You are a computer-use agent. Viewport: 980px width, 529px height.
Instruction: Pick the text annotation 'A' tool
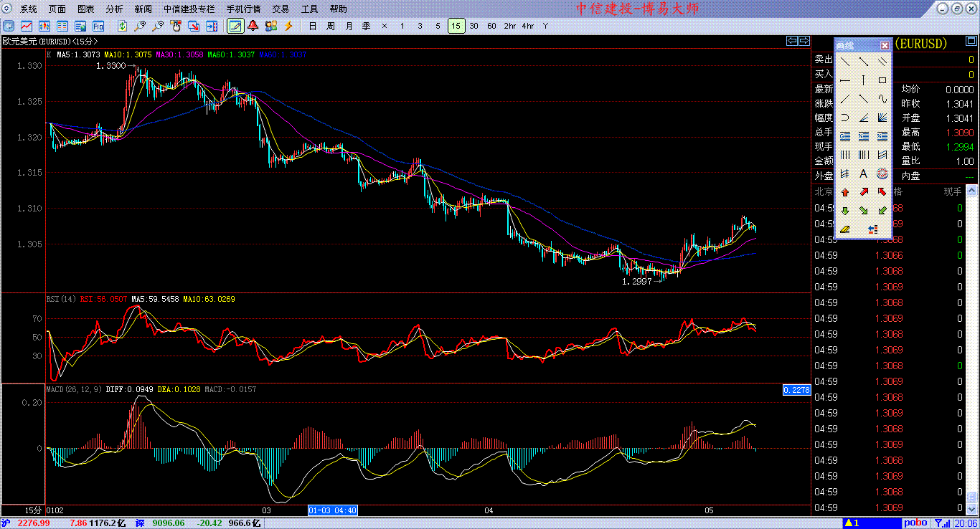864,173
